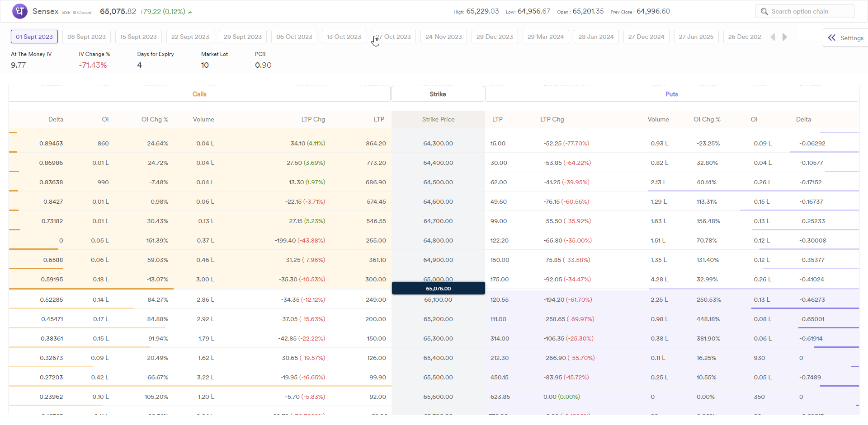
Task: Click the Dhan app logo
Action: (x=19, y=11)
